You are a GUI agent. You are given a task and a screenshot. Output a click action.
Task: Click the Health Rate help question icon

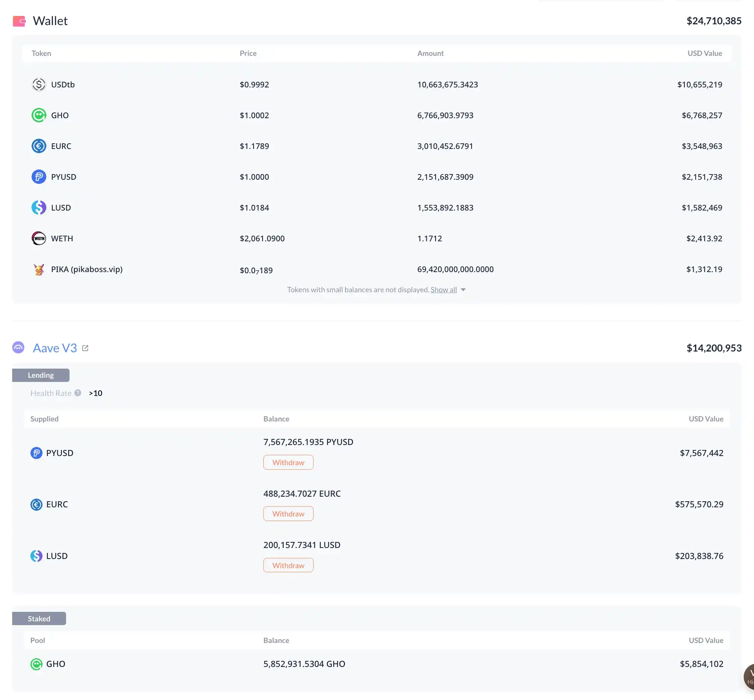(78, 393)
